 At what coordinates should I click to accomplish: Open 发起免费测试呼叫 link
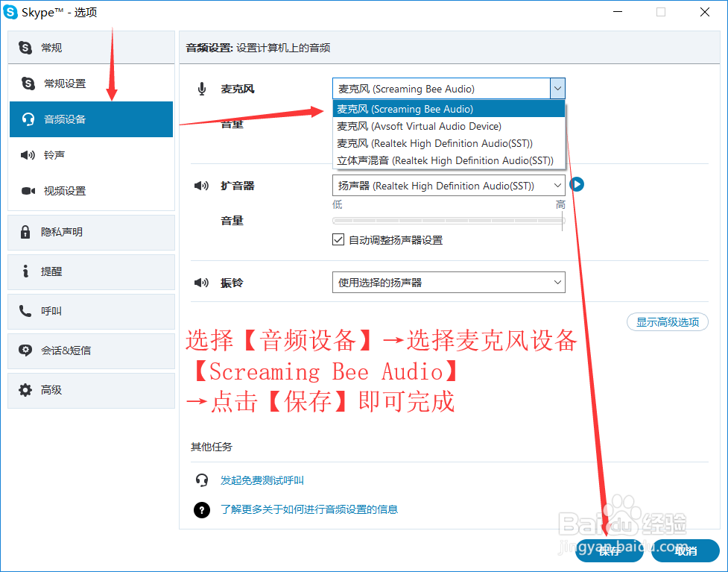(262, 480)
